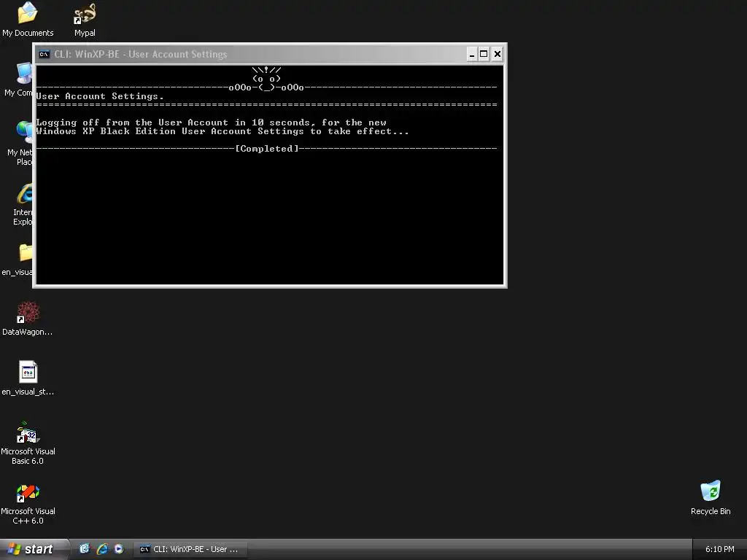This screenshot has width=747, height=560.
Task: Open the Start menu
Action: pos(34,549)
